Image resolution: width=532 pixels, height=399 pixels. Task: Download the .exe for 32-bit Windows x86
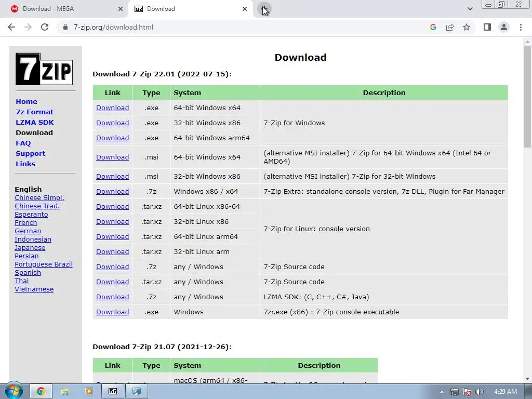[x=112, y=123]
